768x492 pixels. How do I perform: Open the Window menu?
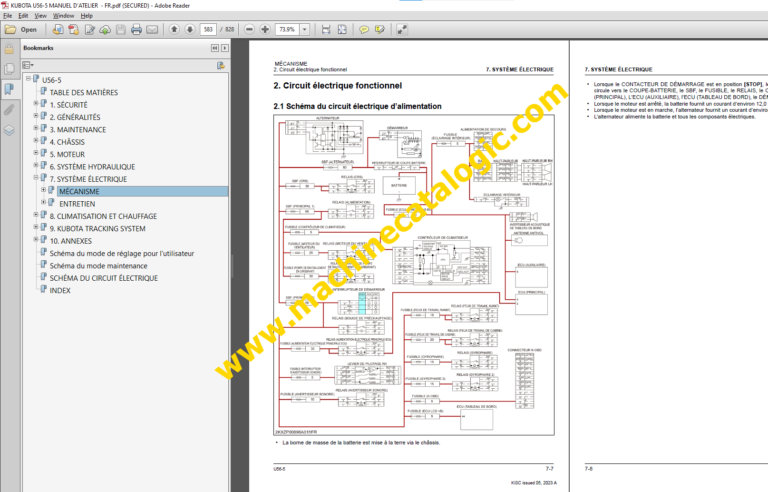pos(64,16)
